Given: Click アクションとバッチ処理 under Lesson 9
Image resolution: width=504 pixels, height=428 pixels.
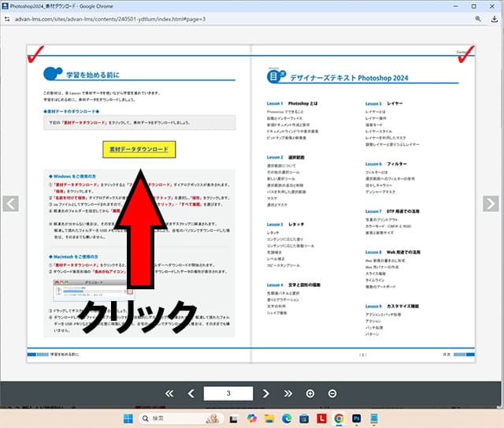Looking at the screenshot, I should pyautogui.click(x=384, y=314).
